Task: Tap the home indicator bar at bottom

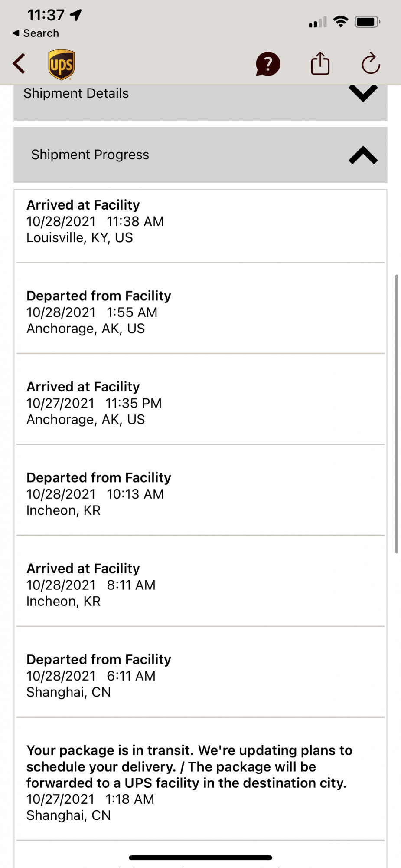Action: pyautogui.click(x=200, y=858)
